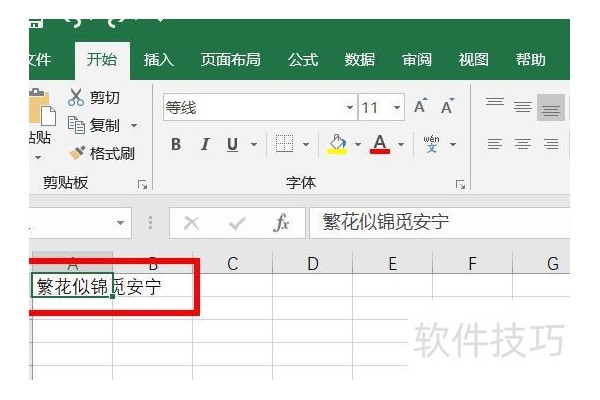600x400 pixels.
Task: Open the font name dropdown
Action: pos(349,108)
